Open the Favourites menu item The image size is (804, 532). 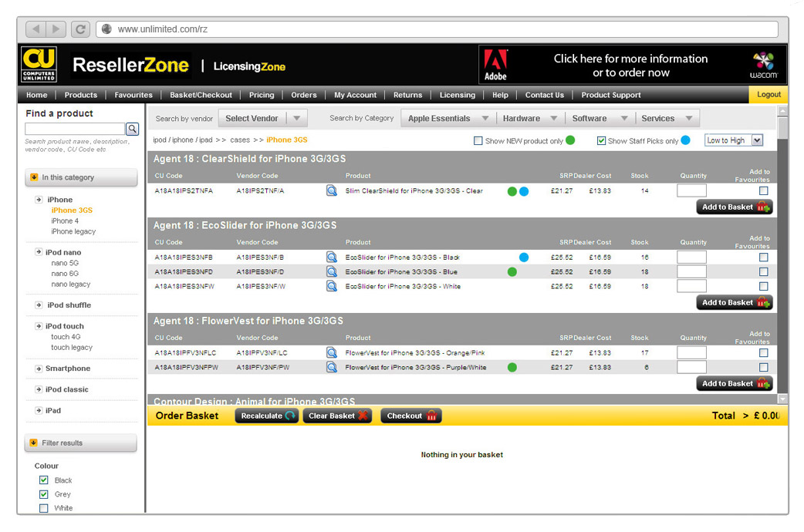(133, 95)
